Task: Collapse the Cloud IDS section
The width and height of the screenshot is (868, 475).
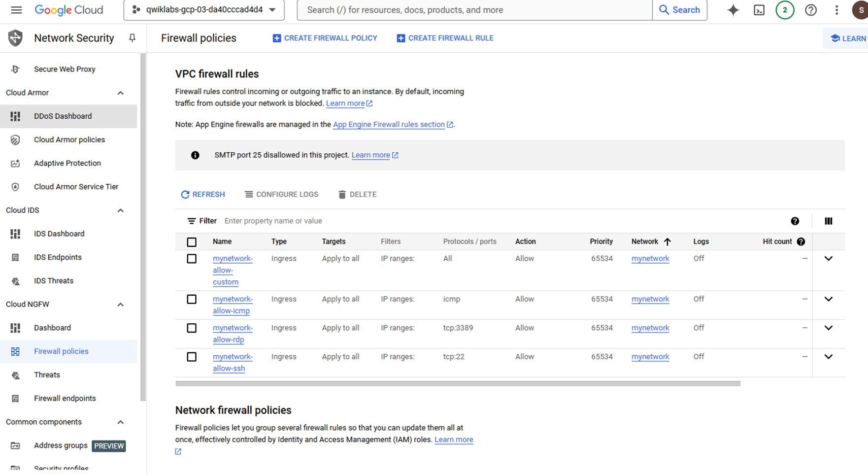Action: (121, 210)
